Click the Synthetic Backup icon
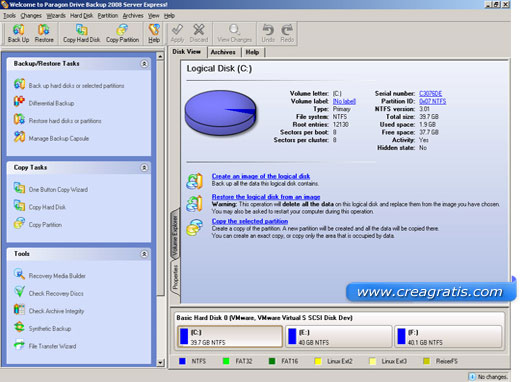The width and height of the screenshot is (530, 382). 19,327
